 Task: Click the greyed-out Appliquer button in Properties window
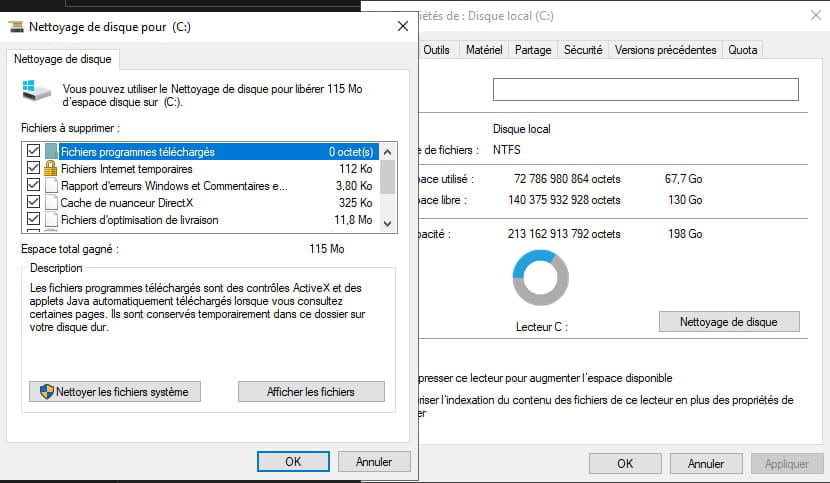tap(787, 464)
